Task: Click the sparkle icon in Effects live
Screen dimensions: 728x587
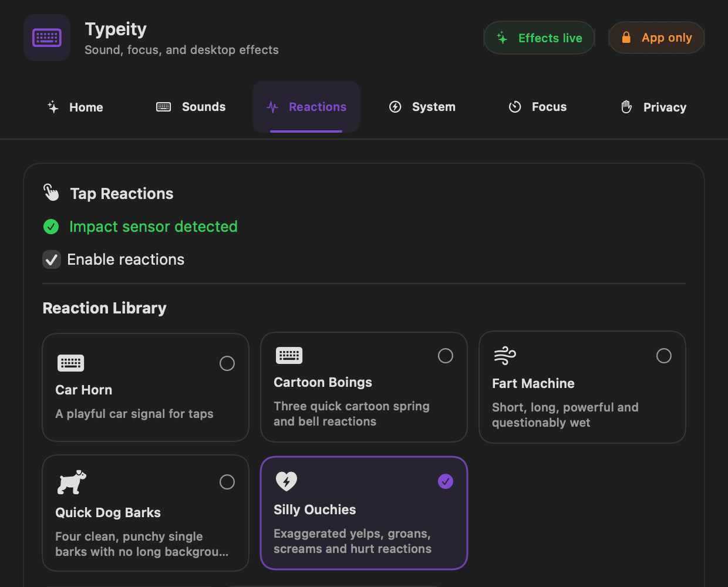Action: [502, 38]
